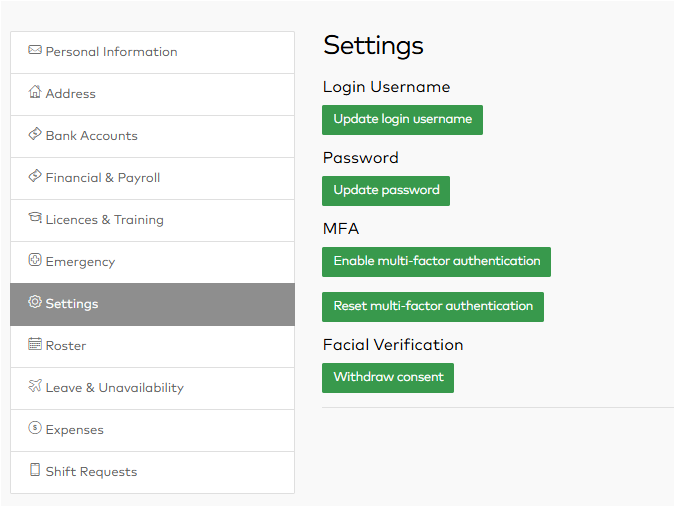Select Shift Requests in the sidebar
Screen dimensions: 675x507
tap(152, 473)
